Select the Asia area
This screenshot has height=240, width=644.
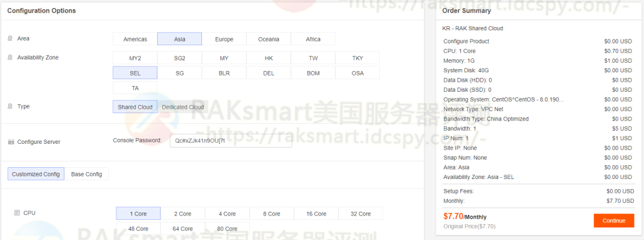179,39
